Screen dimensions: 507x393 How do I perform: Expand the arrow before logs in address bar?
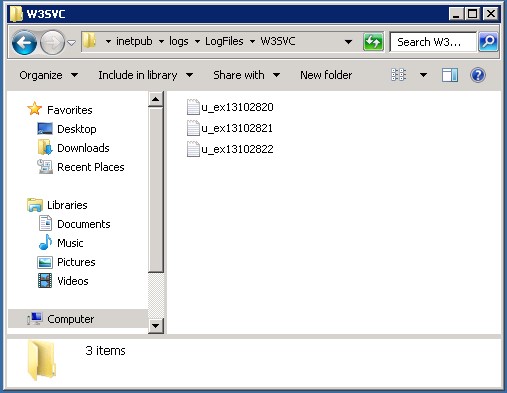[x=161, y=42]
